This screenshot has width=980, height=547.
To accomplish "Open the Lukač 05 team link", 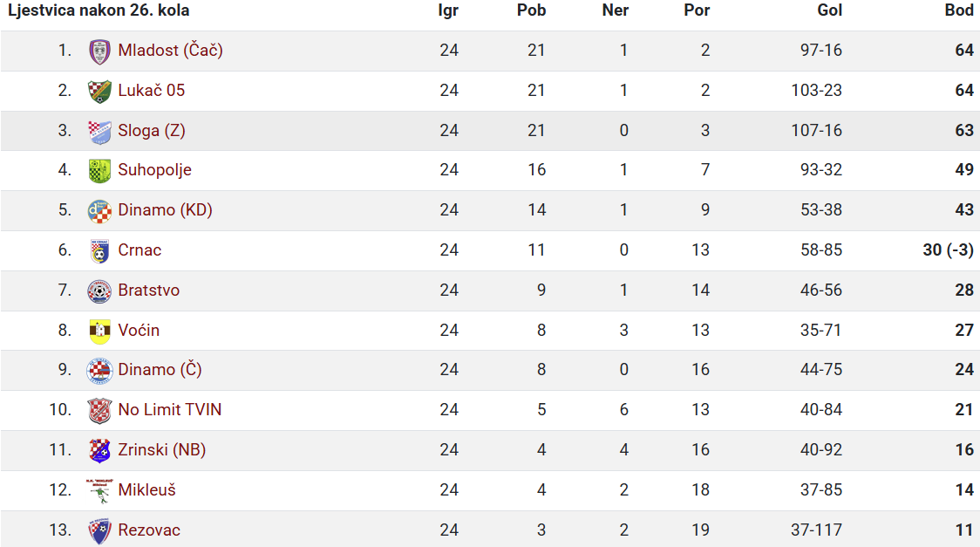I will tap(151, 91).
